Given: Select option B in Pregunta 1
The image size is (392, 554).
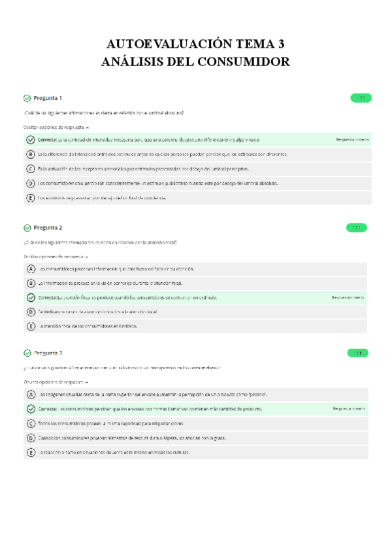Looking at the screenshot, I should pos(31,154).
